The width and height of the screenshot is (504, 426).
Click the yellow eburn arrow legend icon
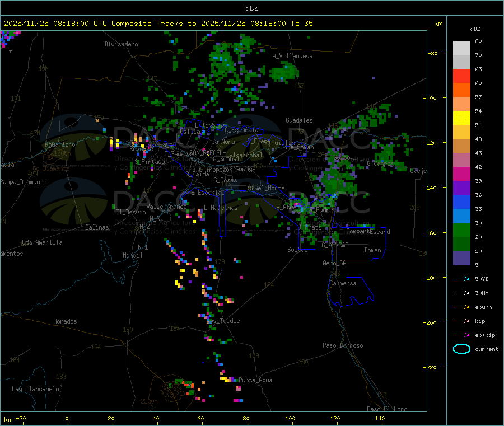click(x=461, y=307)
